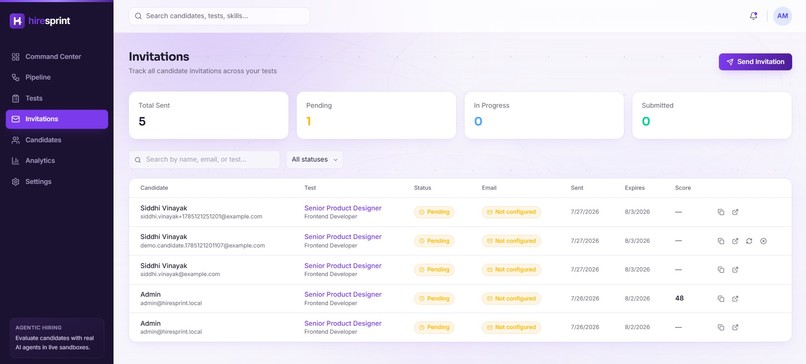
Task: Copy link icon in Admin row scored 48
Action: [x=721, y=299]
